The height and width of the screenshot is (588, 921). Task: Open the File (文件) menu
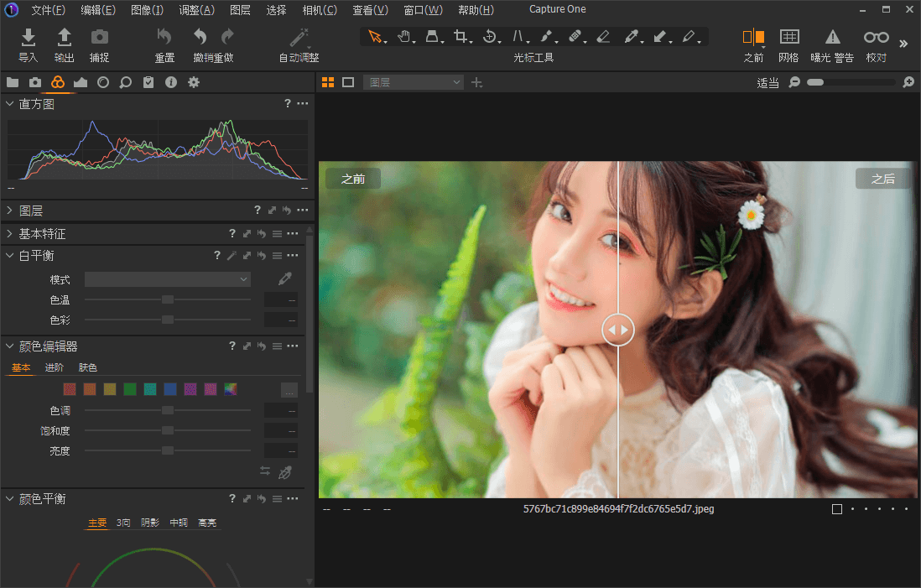[48, 10]
